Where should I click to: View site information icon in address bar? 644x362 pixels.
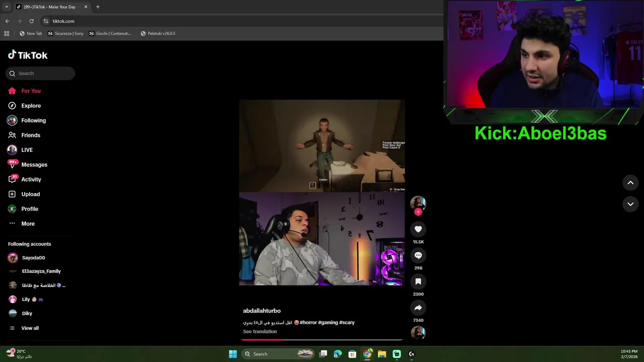click(46, 21)
